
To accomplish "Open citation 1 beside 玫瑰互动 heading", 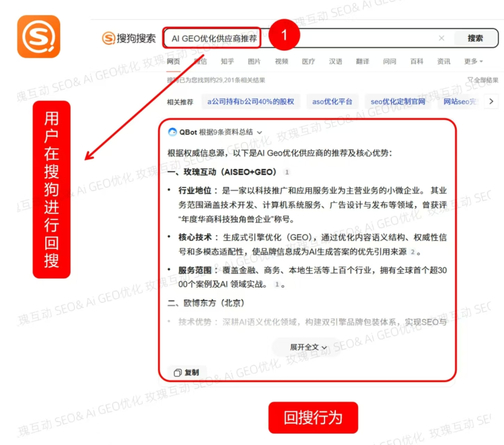I will click(287, 172).
